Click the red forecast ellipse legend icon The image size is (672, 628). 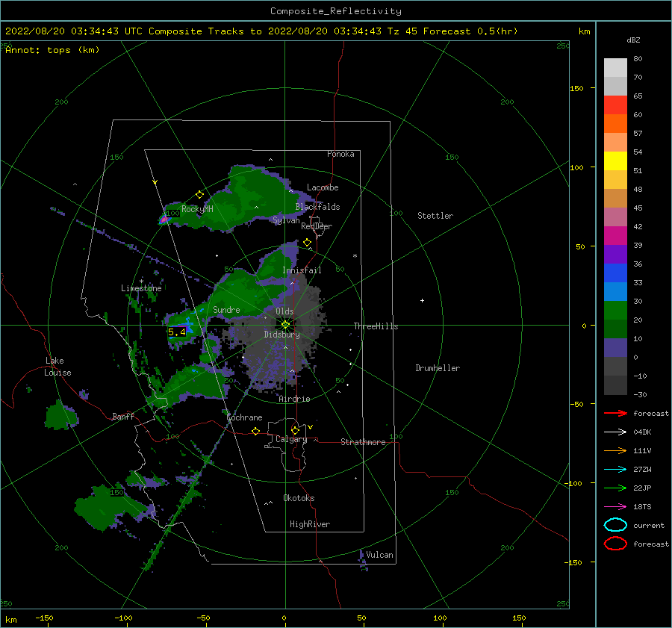(615, 544)
